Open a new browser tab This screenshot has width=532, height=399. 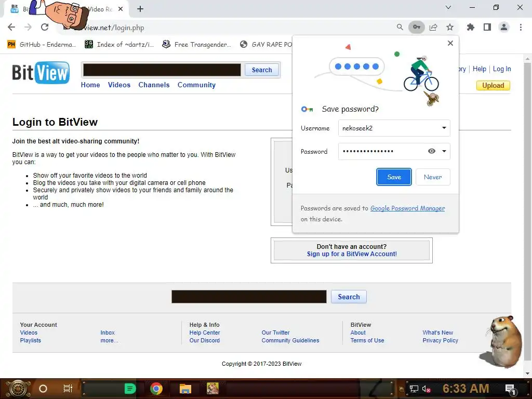coord(140,9)
